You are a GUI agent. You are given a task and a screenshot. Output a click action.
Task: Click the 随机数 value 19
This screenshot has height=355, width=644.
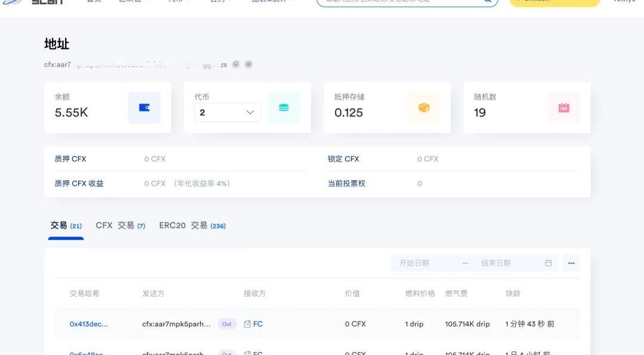479,113
